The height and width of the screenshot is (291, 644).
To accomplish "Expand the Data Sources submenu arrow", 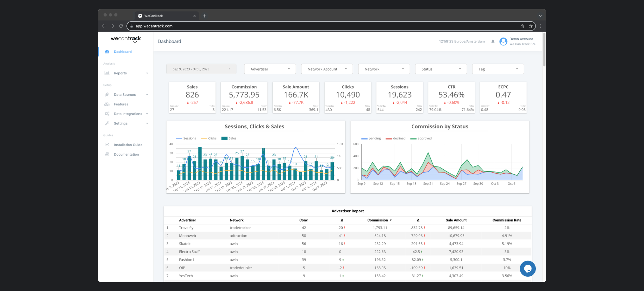I will click(x=147, y=95).
